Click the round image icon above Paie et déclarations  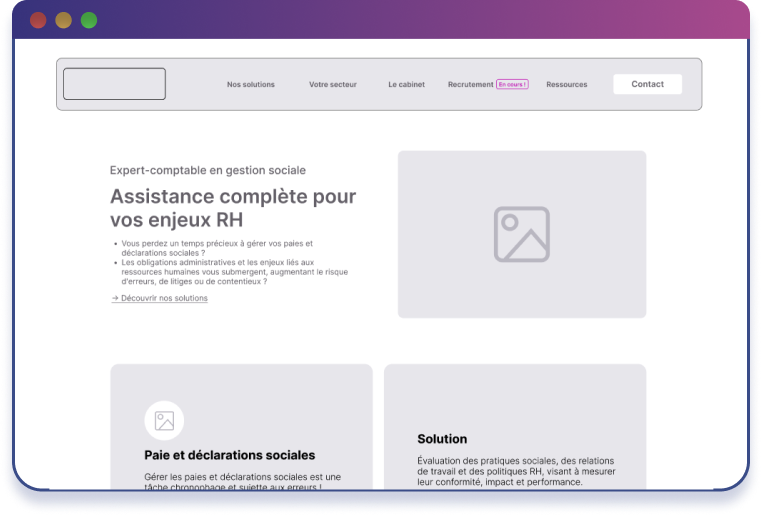[x=164, y=420]
